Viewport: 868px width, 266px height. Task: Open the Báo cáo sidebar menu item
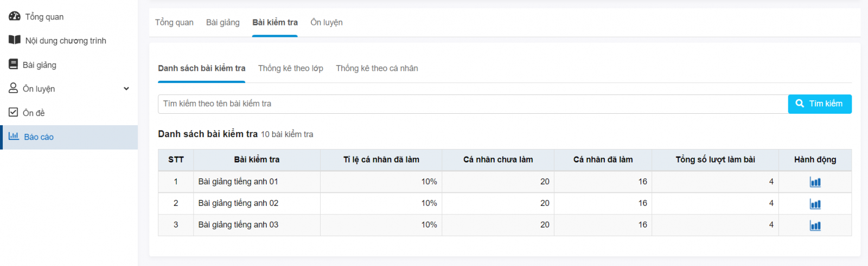point(69,137)
